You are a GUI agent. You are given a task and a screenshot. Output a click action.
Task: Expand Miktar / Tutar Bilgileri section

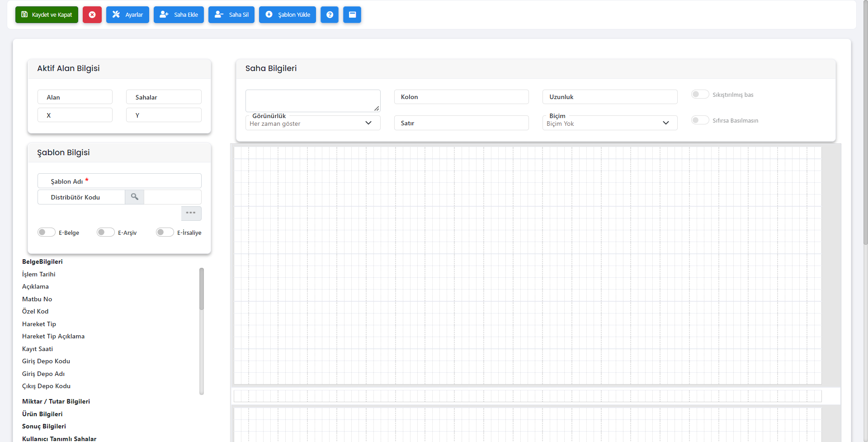coord(56,401)
